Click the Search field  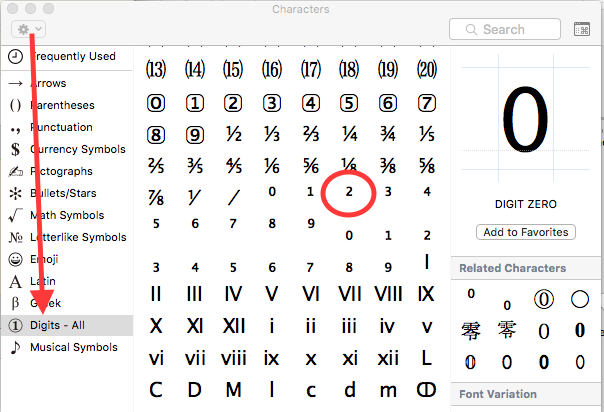(505, 29)
